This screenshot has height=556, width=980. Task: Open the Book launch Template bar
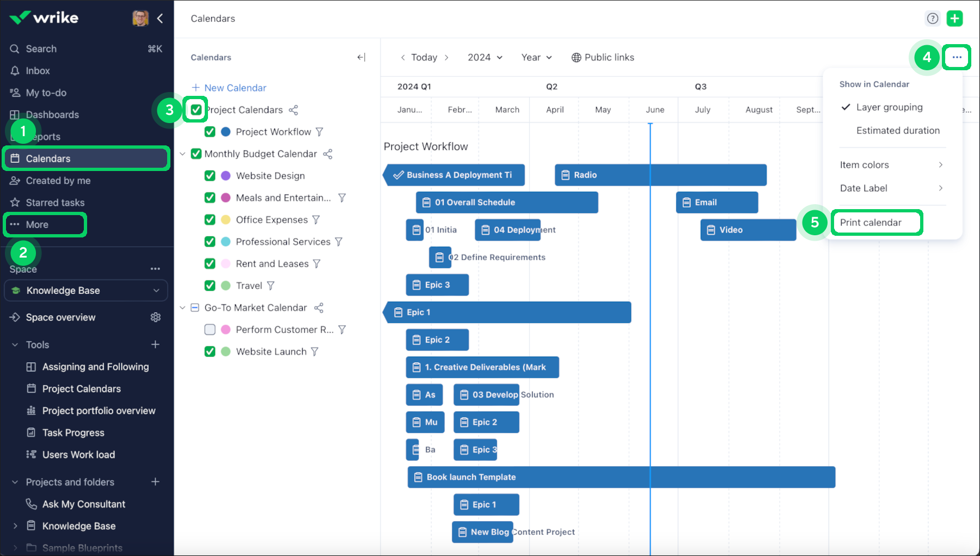pyautogui.click(x=621, y=477)
